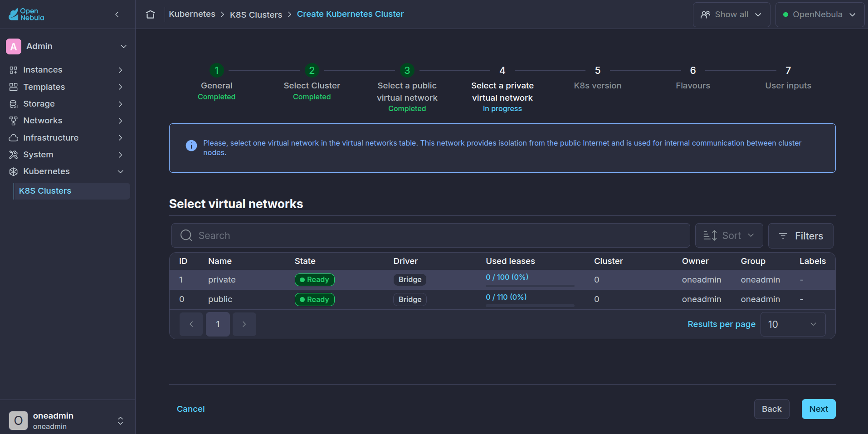868x434 pixels.
Task: Select K8S Clusters in the sidebar
Action: (x=72, y=191)
